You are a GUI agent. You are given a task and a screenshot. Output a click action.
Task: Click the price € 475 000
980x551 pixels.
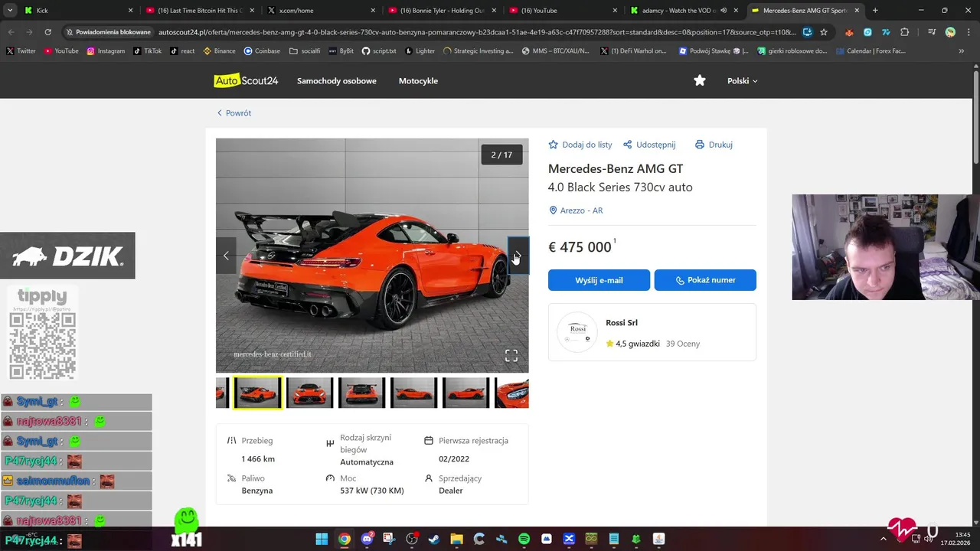(580, 247)
